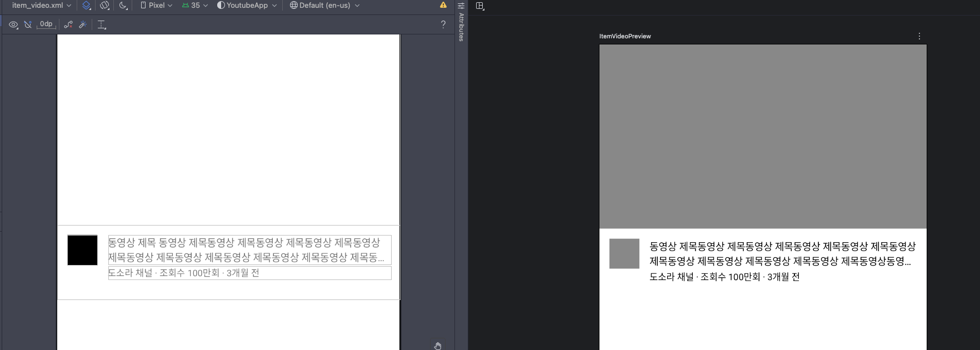
Task: Open the Default (en-us) locale menu
Action: (x=325, y=6)
